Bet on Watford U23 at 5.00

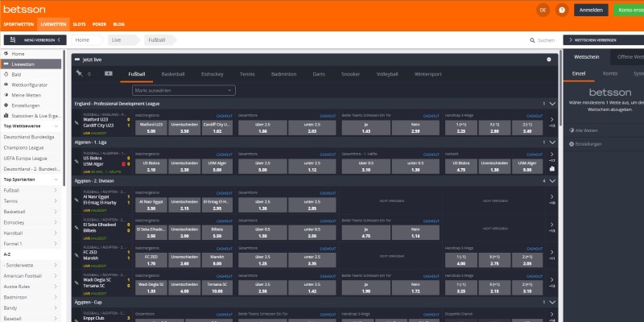[x=151, y=128]
